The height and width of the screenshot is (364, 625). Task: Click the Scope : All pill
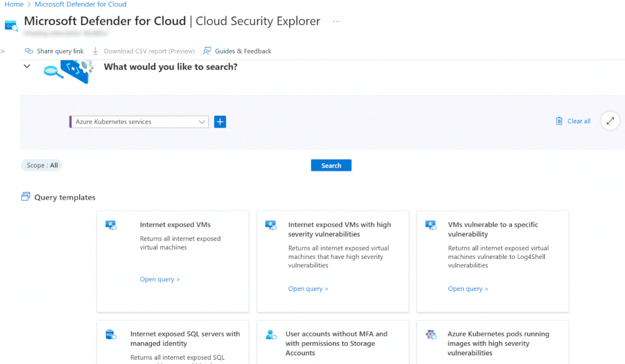[42, 165]
